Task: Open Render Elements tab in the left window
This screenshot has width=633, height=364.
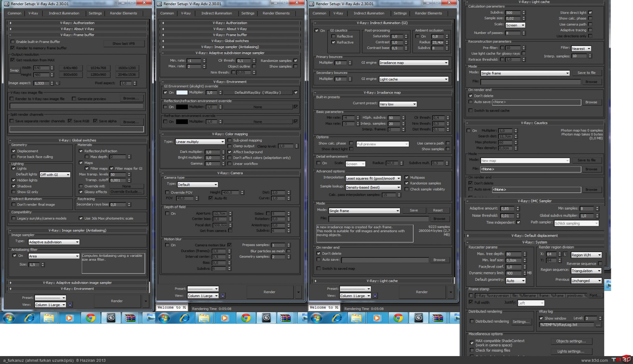Action: 123,13
